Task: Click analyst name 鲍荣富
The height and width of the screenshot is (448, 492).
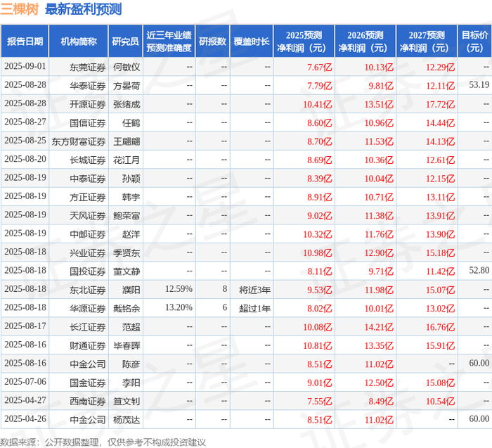Action: (x=127, y=216)
